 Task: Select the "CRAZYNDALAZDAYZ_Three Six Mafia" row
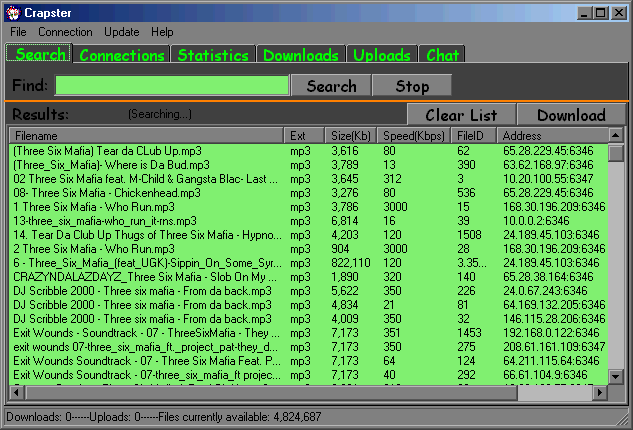308,277
